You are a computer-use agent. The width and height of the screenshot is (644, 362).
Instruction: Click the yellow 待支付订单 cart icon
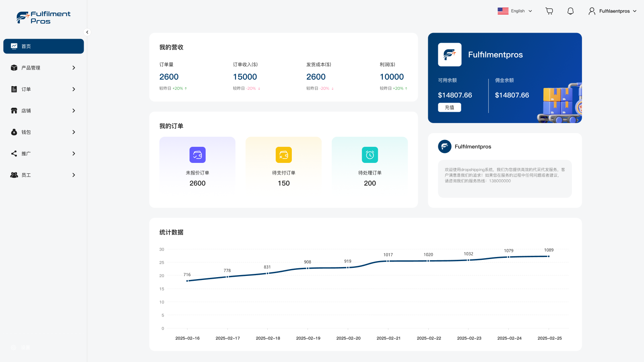283,155
